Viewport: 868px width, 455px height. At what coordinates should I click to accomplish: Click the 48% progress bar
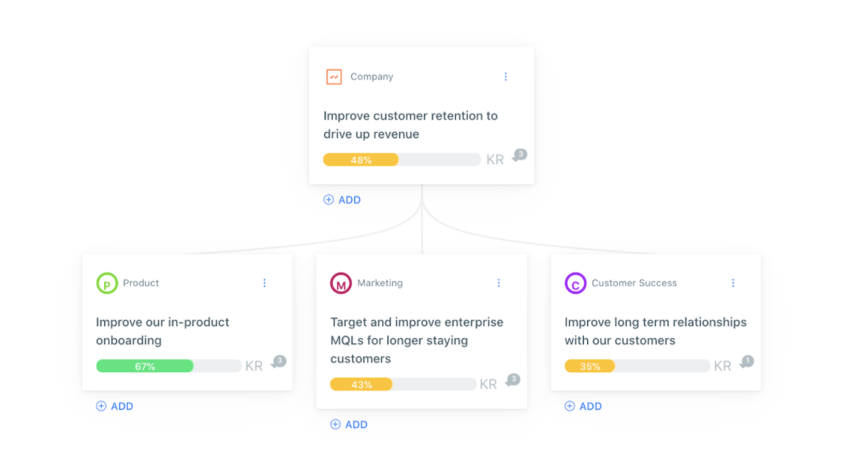pyautogui.click(x=402, y=160)
